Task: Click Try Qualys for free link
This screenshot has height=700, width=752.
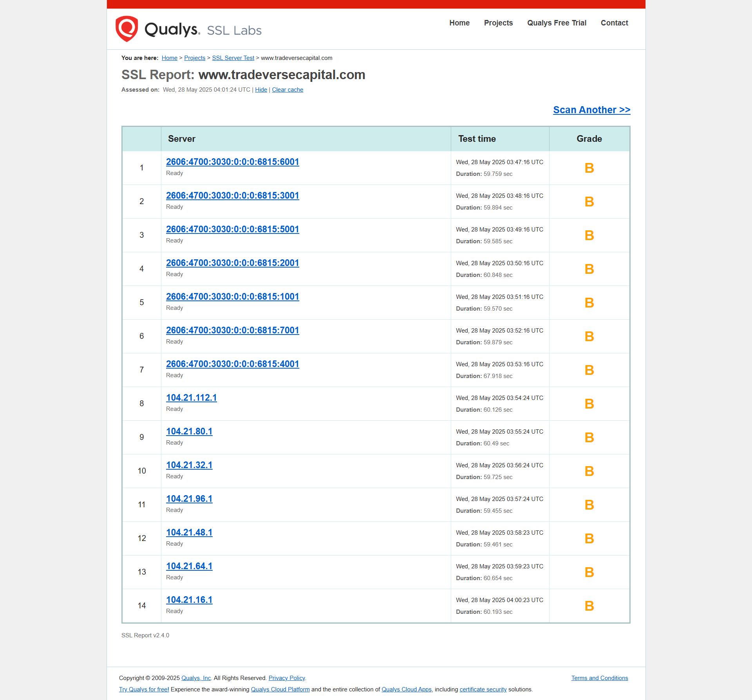Action: [x=144, y=689]
